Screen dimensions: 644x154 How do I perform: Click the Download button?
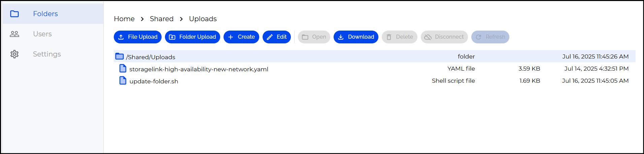(x=356, y=37)
